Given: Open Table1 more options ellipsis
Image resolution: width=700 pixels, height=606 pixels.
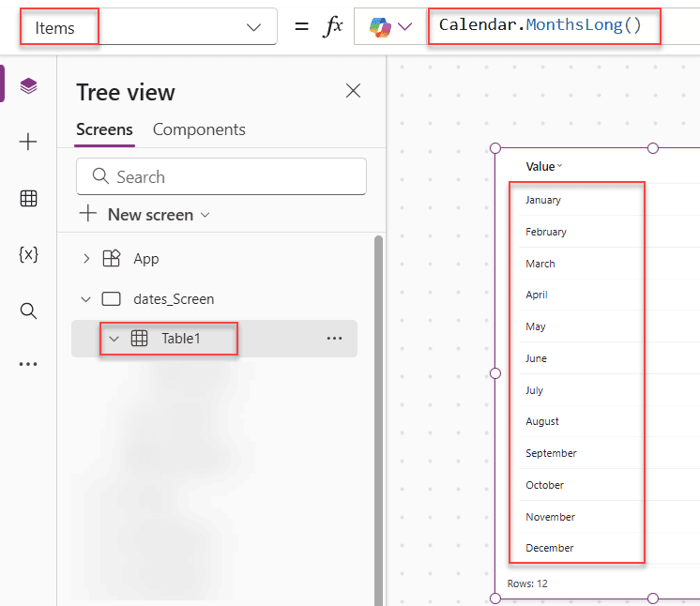Looking at the screenshot, I should (x=334, y=339).
